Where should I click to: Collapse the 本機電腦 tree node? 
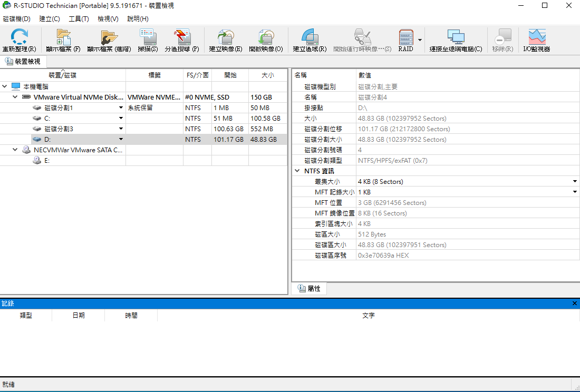5,86
